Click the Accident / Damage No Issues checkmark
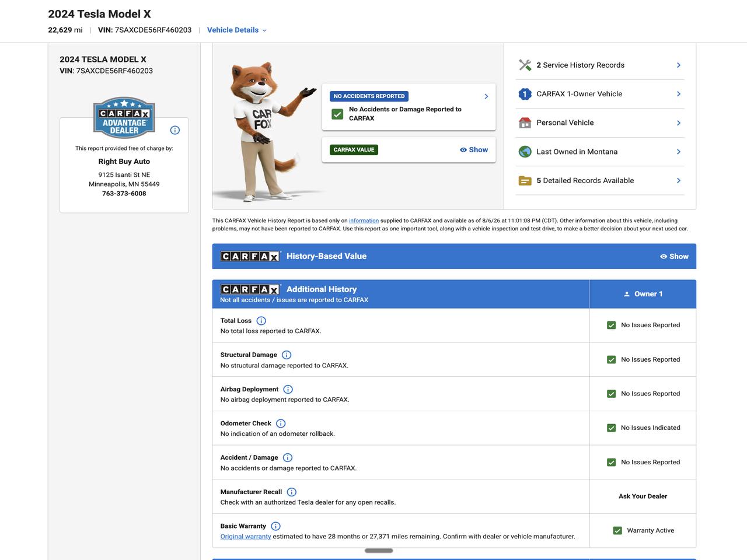 611,462
